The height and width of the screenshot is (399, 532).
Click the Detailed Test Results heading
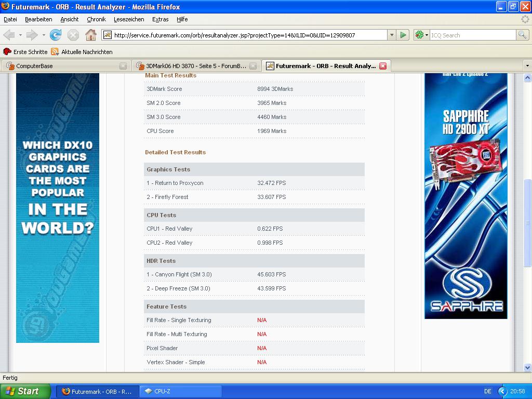click(176, 152)
